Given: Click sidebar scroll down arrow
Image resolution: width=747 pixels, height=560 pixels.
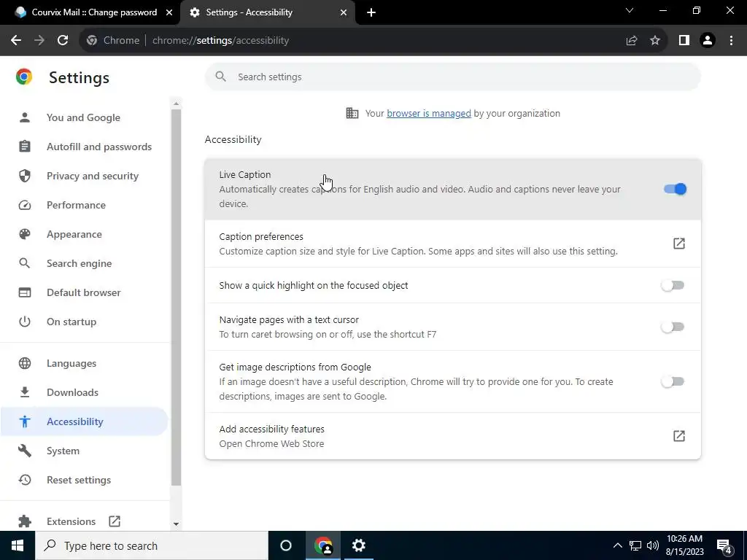Looking at the screenshot, I should point(177,524).
